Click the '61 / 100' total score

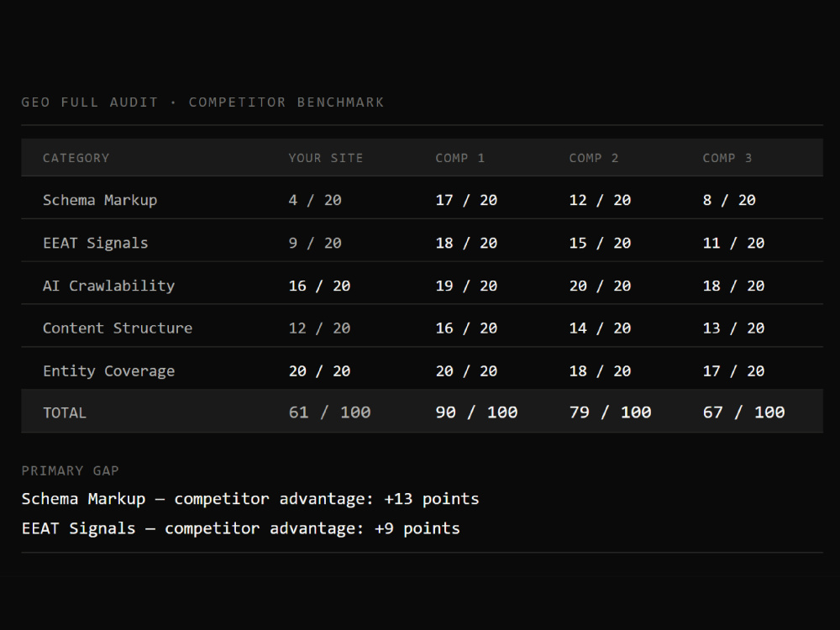pos(329,412)
